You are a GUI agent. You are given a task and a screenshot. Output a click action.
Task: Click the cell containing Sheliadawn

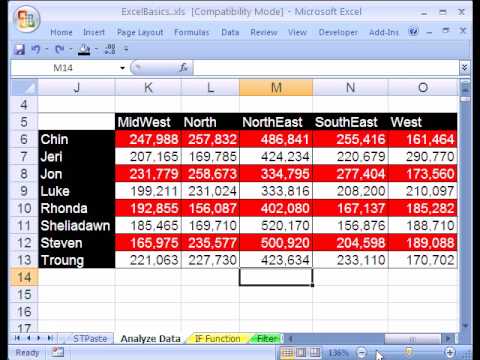click(x=77, y=226)
